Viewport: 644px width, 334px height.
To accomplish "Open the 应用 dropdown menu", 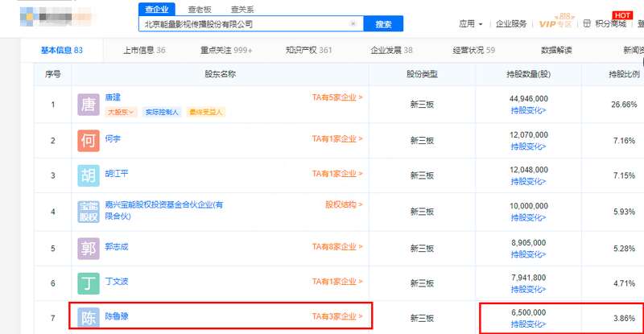I will click(x=470, y=24).
